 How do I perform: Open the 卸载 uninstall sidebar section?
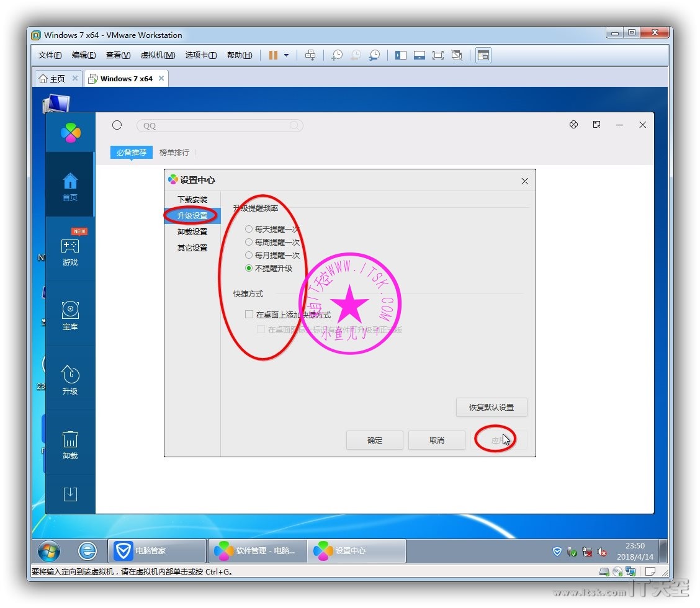70,444
